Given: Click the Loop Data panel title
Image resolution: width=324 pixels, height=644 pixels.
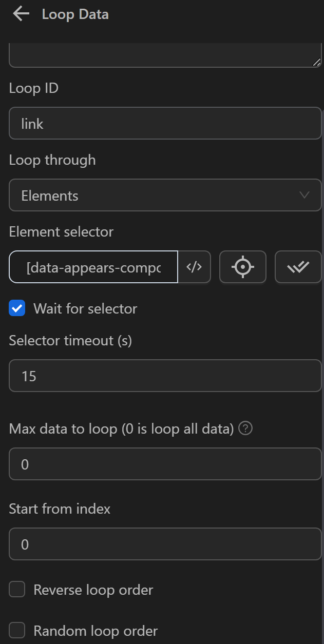Looking at the screenshot, I should [x=75, y=14].
